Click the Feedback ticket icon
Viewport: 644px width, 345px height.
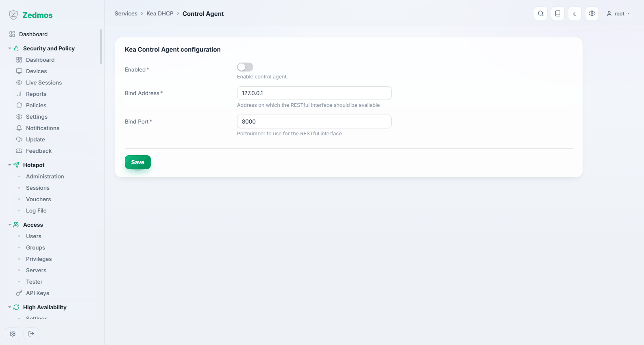point(19,151)
